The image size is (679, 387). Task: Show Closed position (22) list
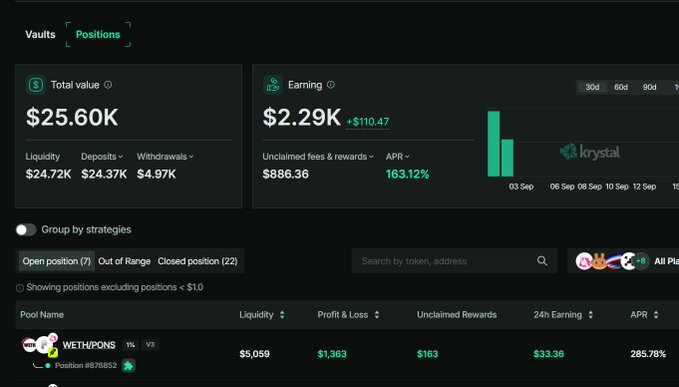click(197, 261)
